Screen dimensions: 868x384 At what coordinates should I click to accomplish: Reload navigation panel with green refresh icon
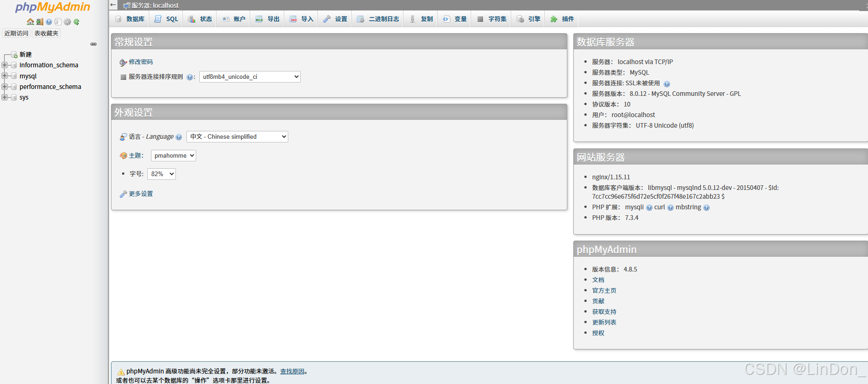(x=76, y=22)
